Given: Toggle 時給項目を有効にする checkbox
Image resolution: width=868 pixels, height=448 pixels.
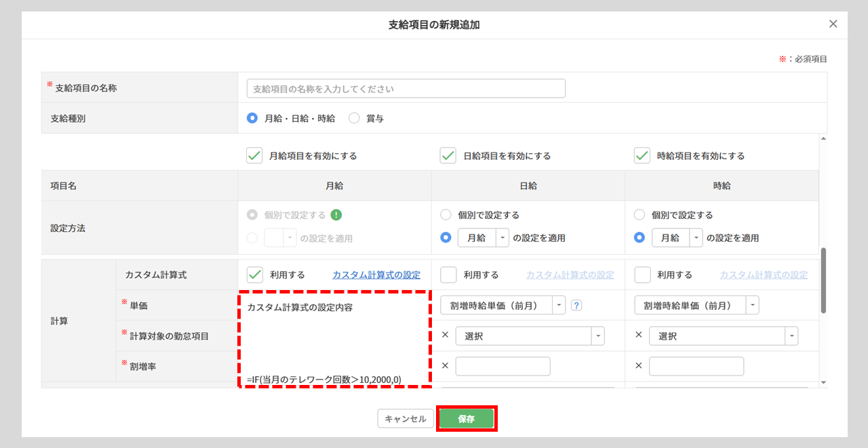Looking at the screenshot, I should (642, 155).
